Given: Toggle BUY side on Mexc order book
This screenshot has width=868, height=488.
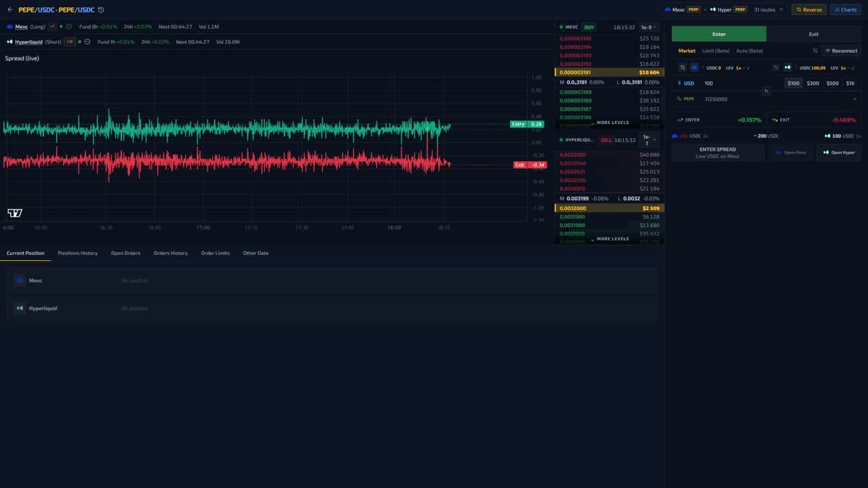Looking at the screenshot, I should point(589,27).
